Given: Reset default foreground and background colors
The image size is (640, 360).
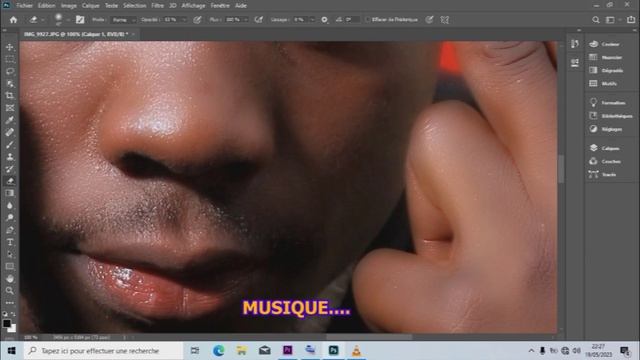Looking at the screenshot, I should point(5,314).
